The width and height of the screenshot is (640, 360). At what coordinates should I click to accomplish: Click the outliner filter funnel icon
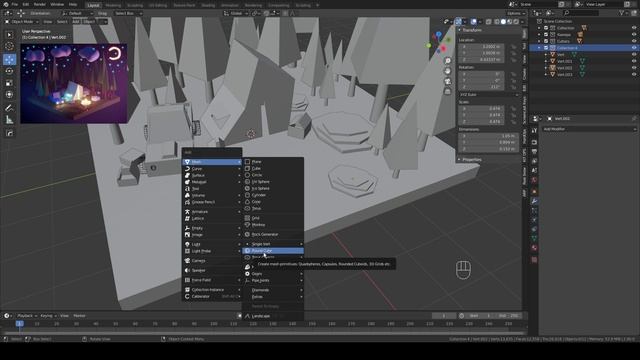(622, 13)
